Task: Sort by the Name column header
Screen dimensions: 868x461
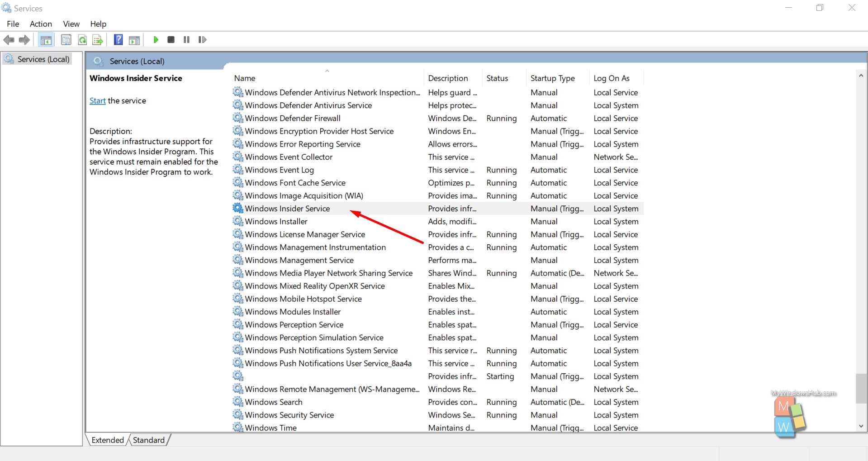Action: coord(327,78)
